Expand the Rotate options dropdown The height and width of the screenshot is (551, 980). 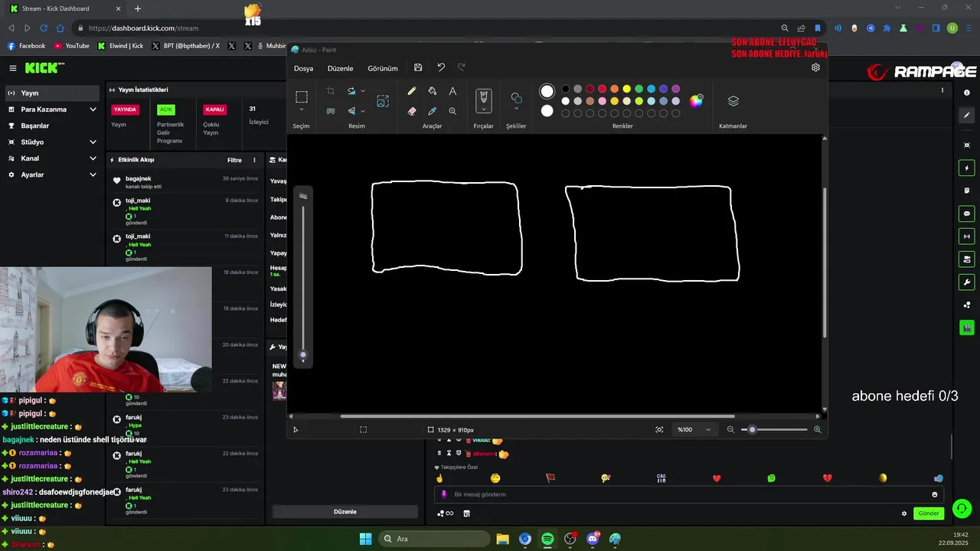pos(363,91)
